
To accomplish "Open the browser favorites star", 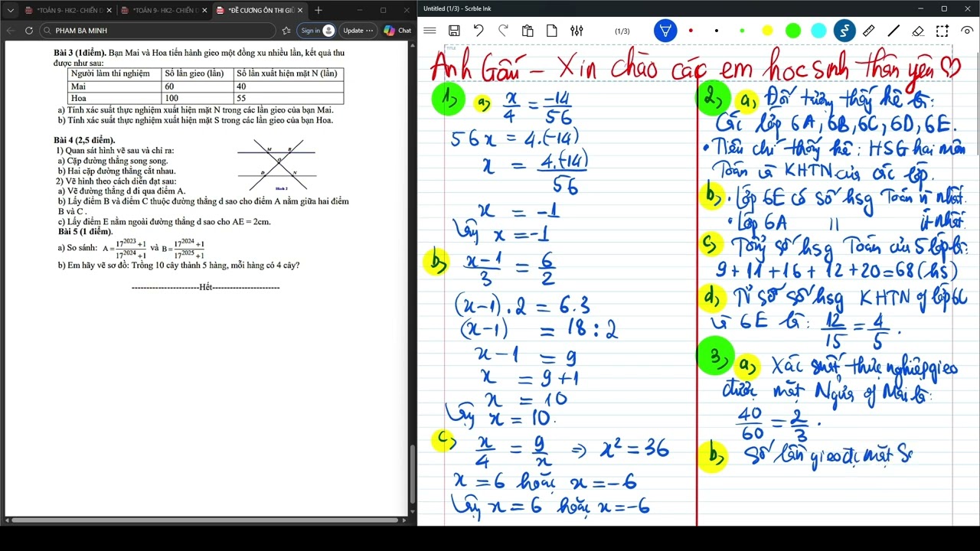I will (286, 31).
